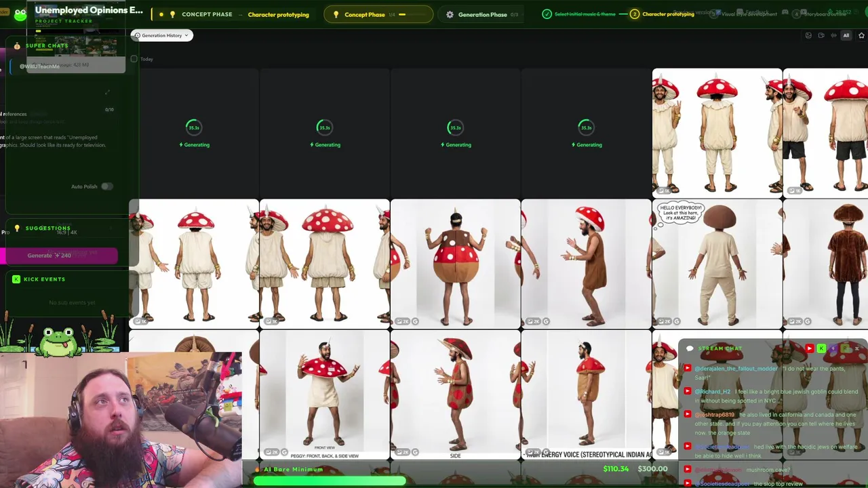The height and width of the screenshot is (488, 868).
Task: Click the 2K badge on the PEGGY image
Action: tap(271, 452)
